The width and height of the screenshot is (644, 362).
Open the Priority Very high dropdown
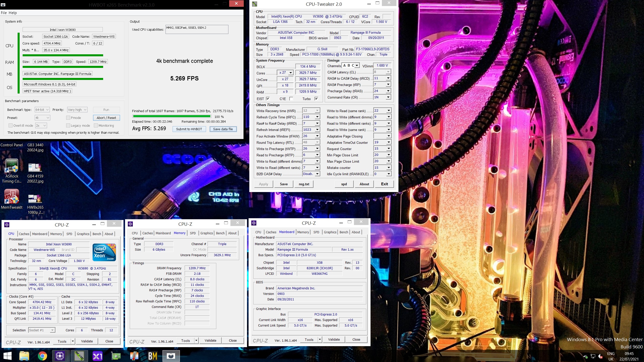pos(77,110)
